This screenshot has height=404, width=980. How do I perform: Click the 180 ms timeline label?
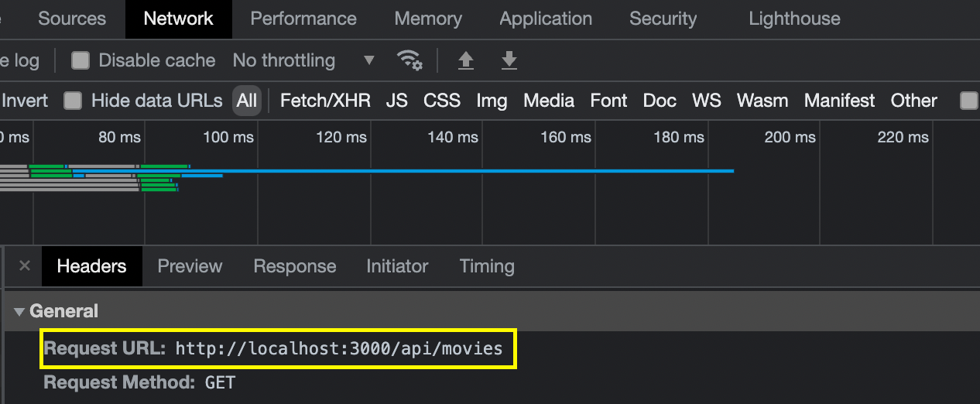pos(679,138)
